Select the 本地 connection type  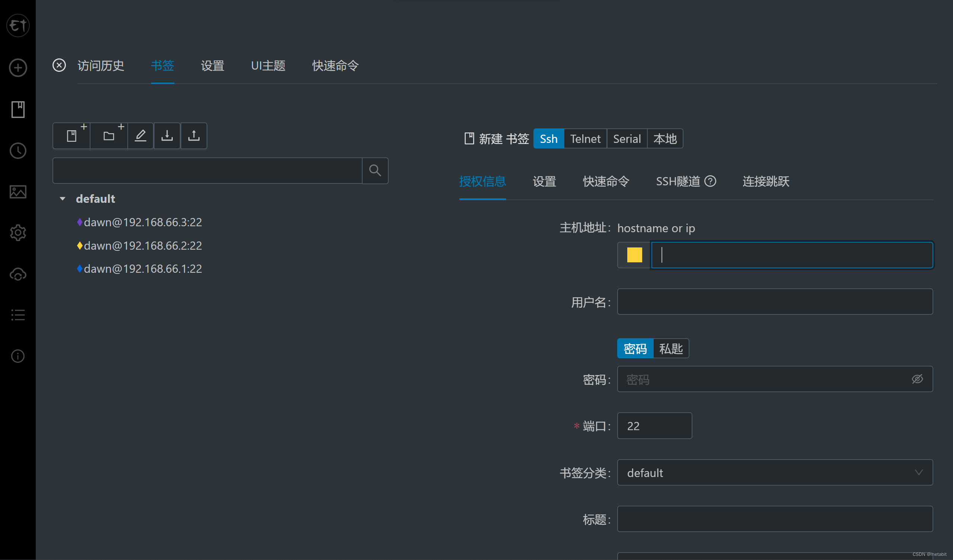[665, 139]
